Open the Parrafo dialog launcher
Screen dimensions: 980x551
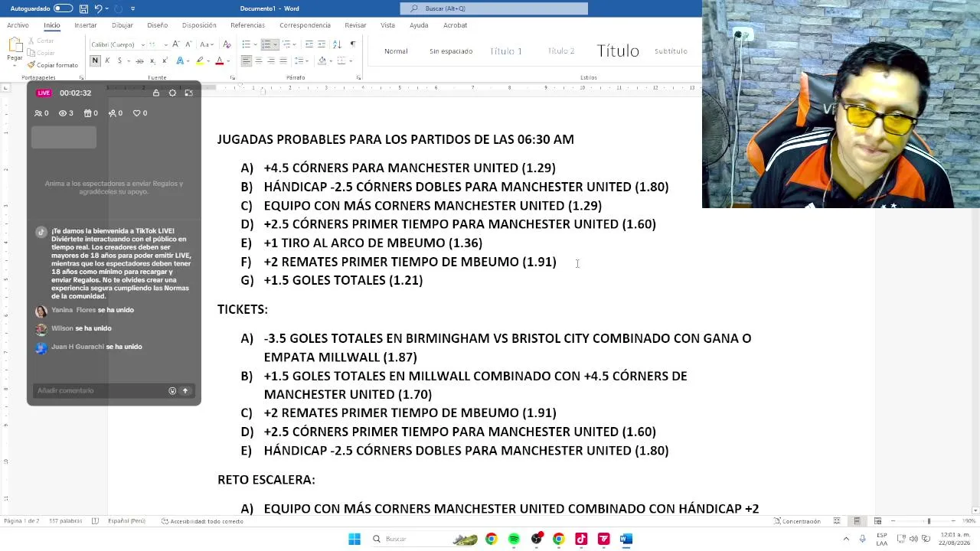point(358,77)
